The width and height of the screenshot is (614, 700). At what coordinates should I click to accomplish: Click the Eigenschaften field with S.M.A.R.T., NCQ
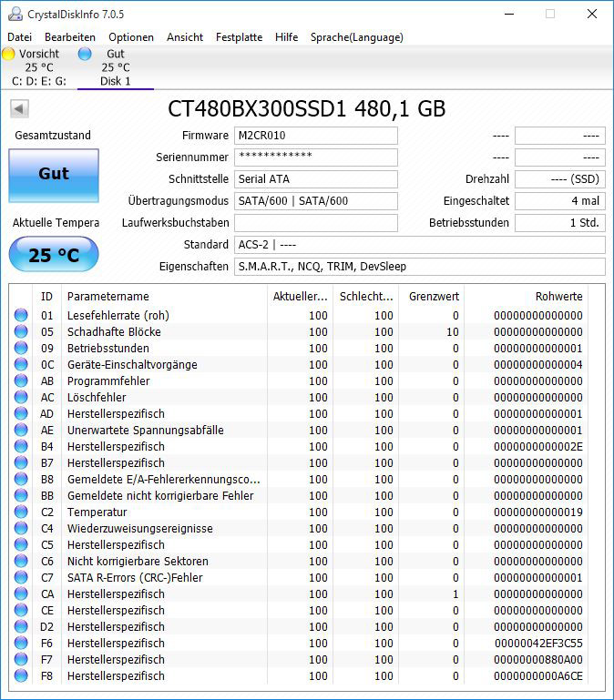[x=420, y=267]
